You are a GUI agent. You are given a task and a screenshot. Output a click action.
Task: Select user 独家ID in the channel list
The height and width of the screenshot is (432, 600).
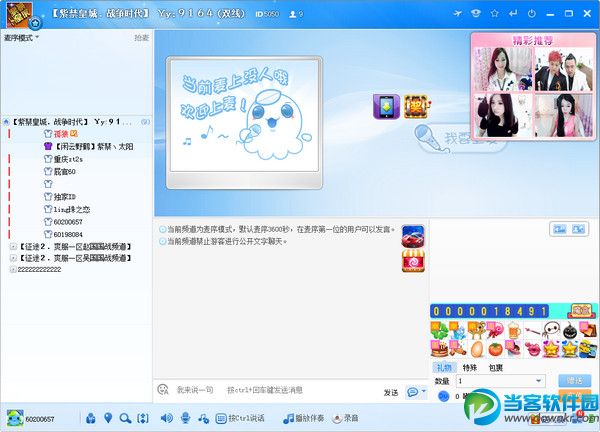pyautogui.click(x=60, y=197)
